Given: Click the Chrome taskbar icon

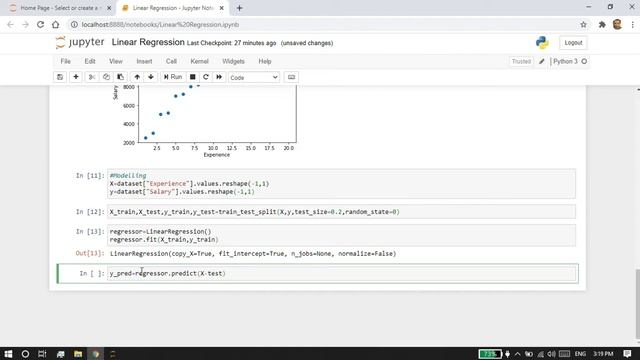Looking at the screenshot, I should pyautogui.click(x=96, y=354).
